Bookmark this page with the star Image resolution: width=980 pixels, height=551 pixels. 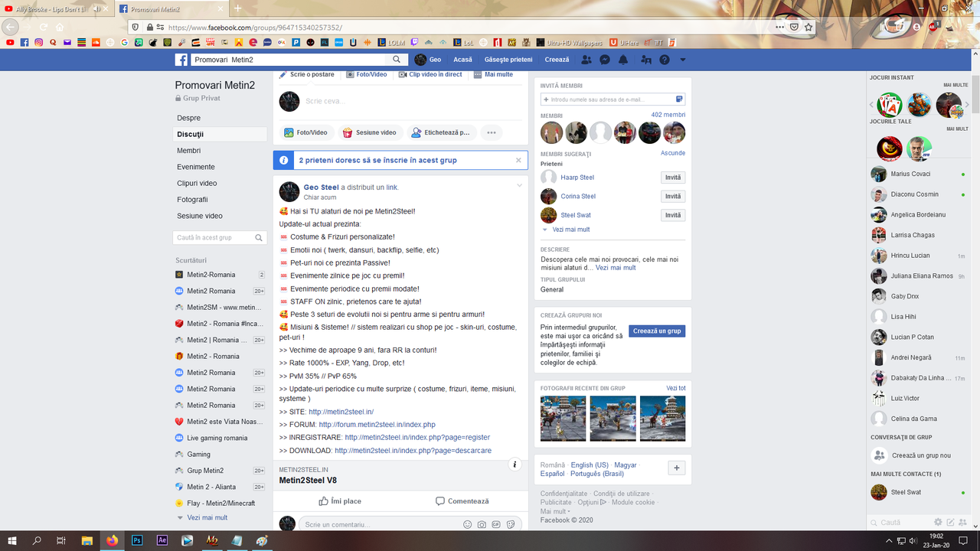tap(808, 27)
